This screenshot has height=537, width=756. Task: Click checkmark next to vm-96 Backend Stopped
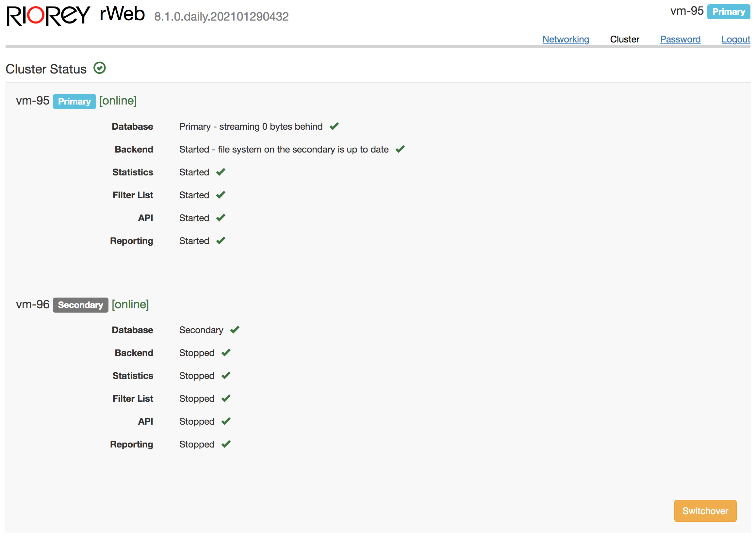(x=226, y=352)
